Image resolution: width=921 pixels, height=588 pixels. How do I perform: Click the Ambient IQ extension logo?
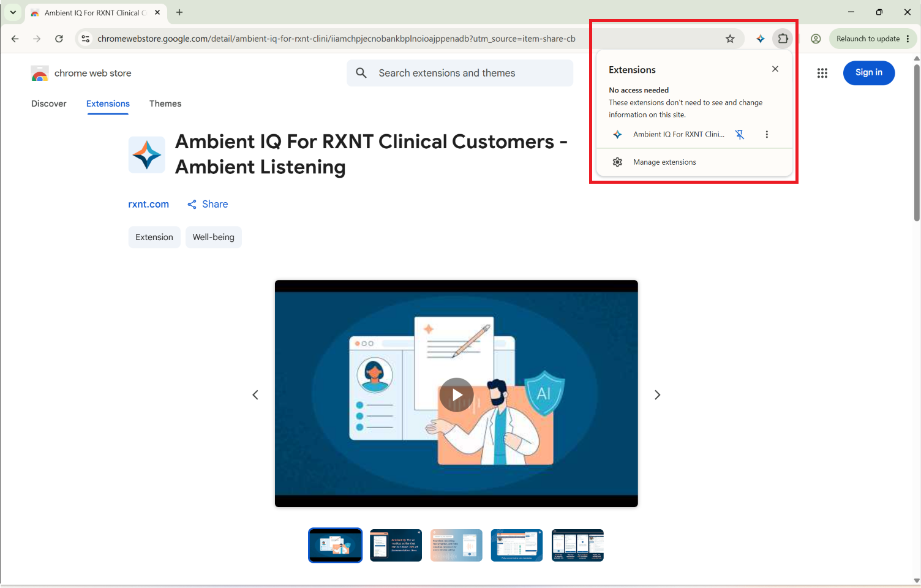click(x=147, y=154)
